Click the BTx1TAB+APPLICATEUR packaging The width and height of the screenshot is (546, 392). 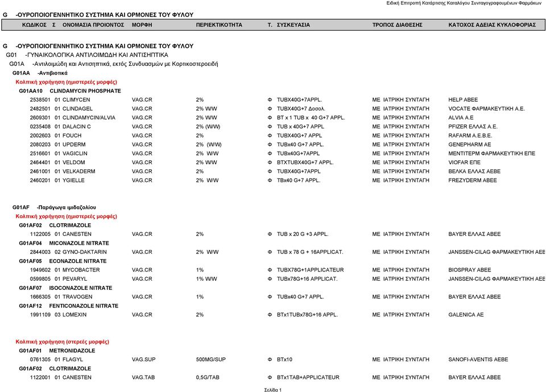click(x=308, y=377)
